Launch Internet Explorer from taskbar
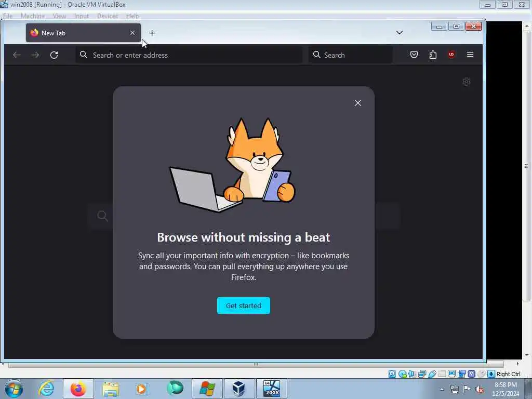532x399 pixels. pyautogui.click(x=46, y=389)
